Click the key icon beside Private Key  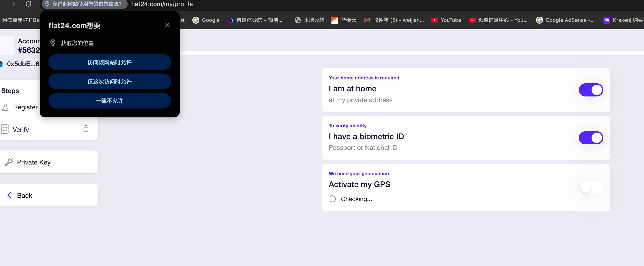tap(9, 162)
